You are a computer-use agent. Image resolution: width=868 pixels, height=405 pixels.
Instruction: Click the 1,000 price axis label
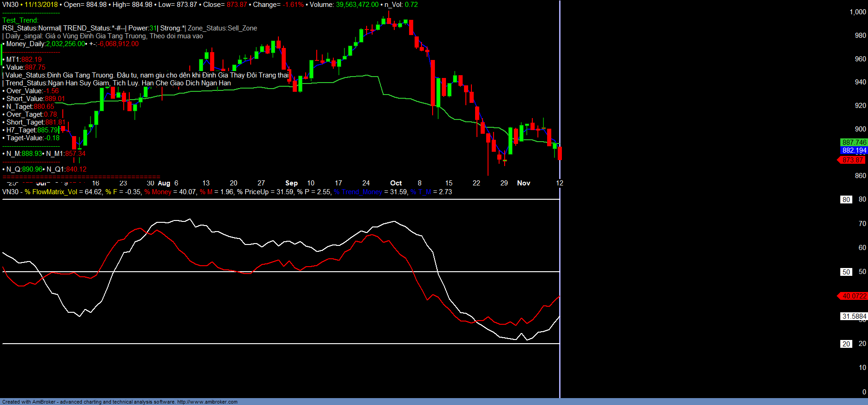click(x=857, y=12)
